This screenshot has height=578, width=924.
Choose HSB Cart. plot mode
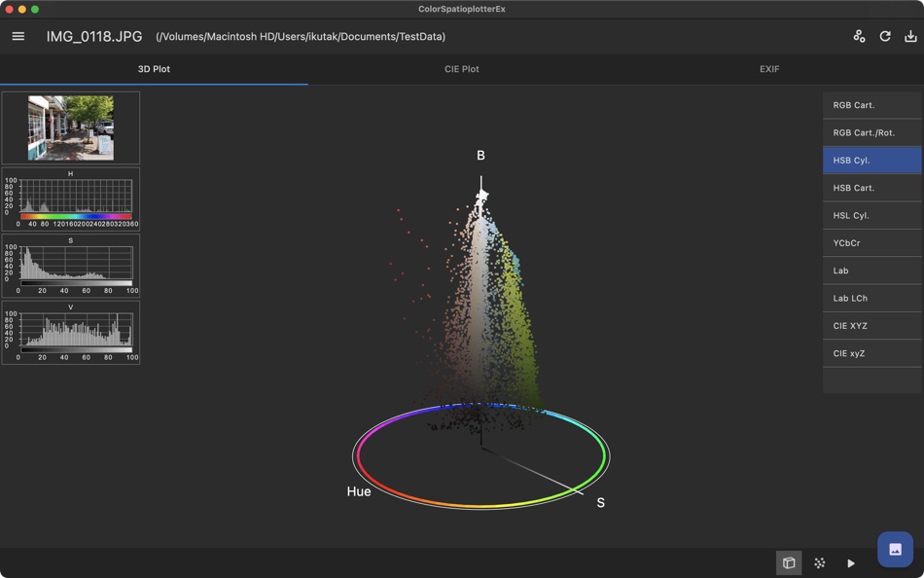(871, 188)
